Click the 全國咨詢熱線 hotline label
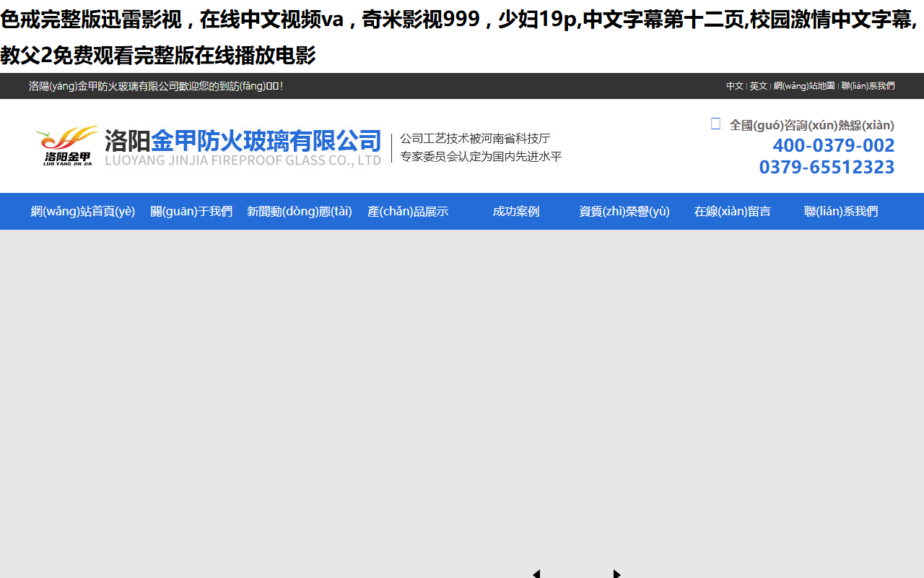Image resolution: width=924 pixels, height=578 pixels. (812, 125)
